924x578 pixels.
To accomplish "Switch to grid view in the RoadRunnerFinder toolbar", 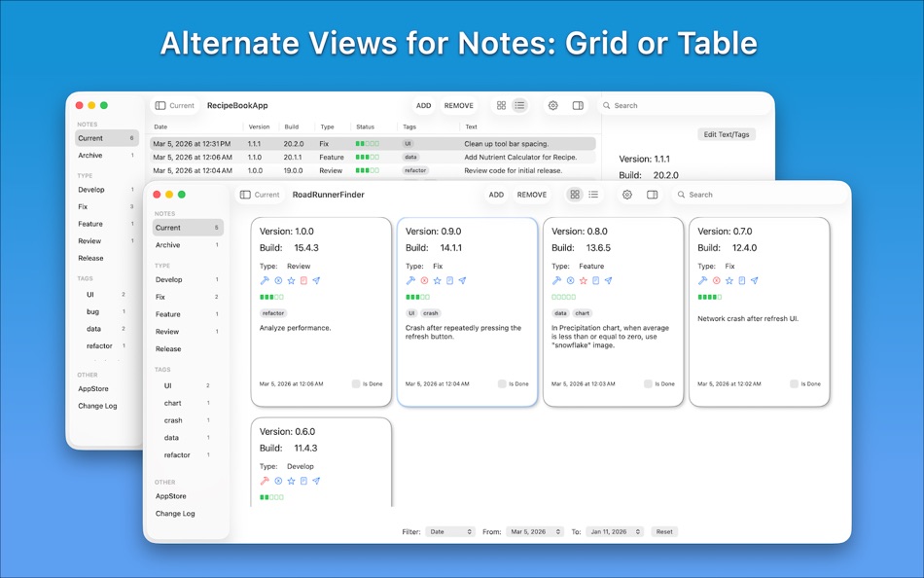I will pyautogui.click(x=574, y=194).
